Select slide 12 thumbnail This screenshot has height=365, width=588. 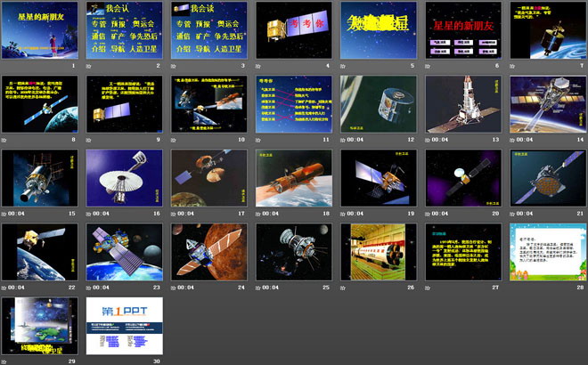click(x=379, y=104)
